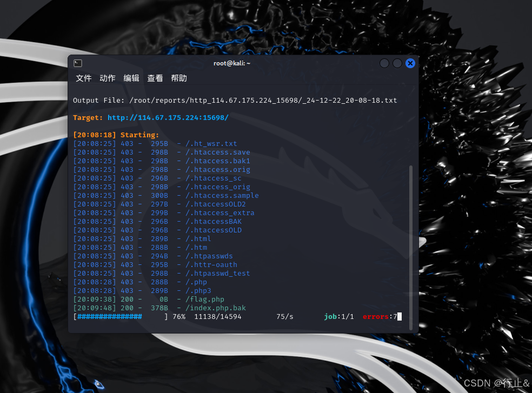Close the terminal with blue X button

pyautogui.click(x=410, y=63)
